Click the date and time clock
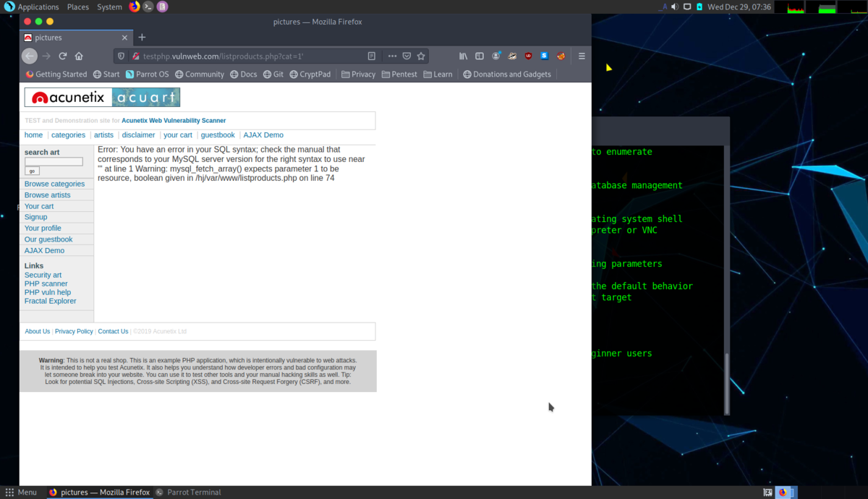The height and width of the screenshot is (499, 868). [739, 7]
